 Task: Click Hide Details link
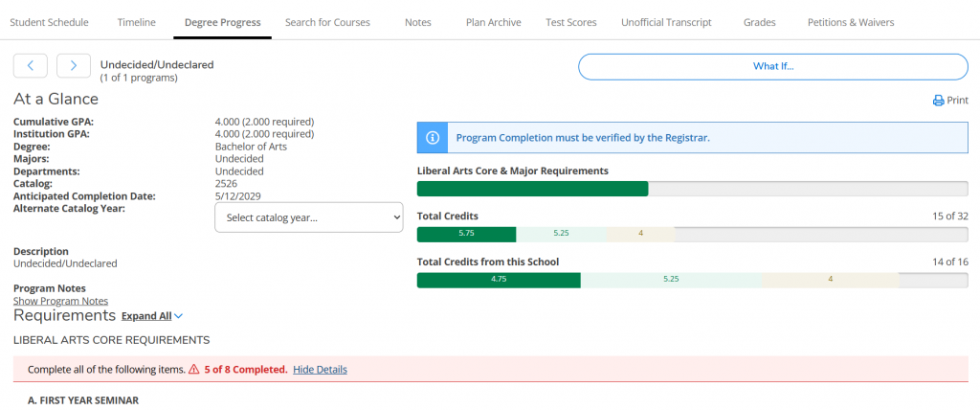320,370
